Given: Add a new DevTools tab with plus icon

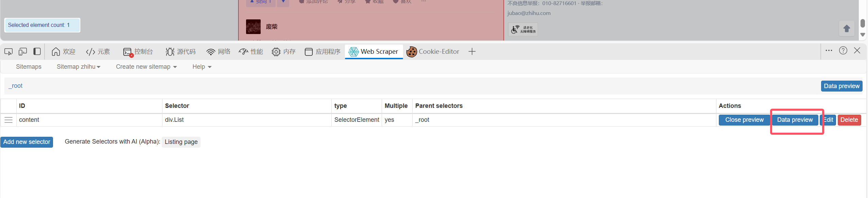Looking at the screenshot, I should tap(472, 52).
